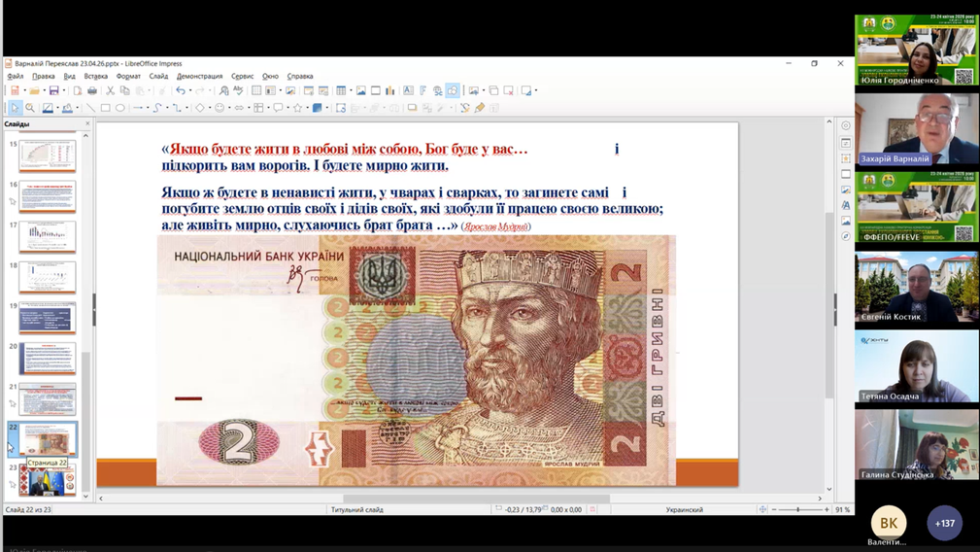
Task: Click the Insert Table icon
Action: [x=341, y=90]
